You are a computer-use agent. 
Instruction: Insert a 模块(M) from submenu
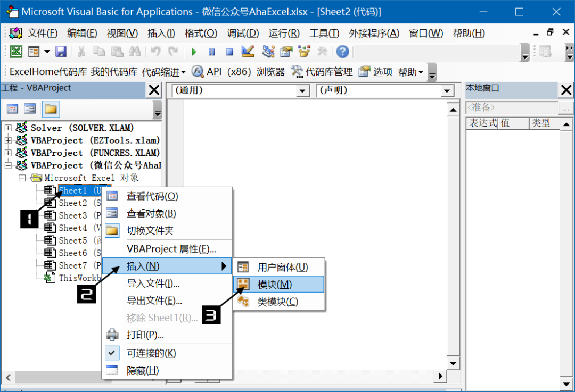click(x=278, y=284)
